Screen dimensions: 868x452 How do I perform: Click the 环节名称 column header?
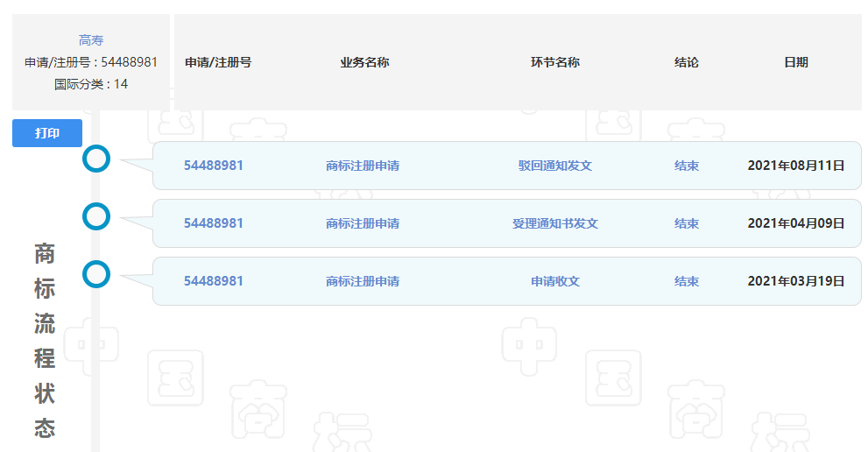(x=554, y=62)
